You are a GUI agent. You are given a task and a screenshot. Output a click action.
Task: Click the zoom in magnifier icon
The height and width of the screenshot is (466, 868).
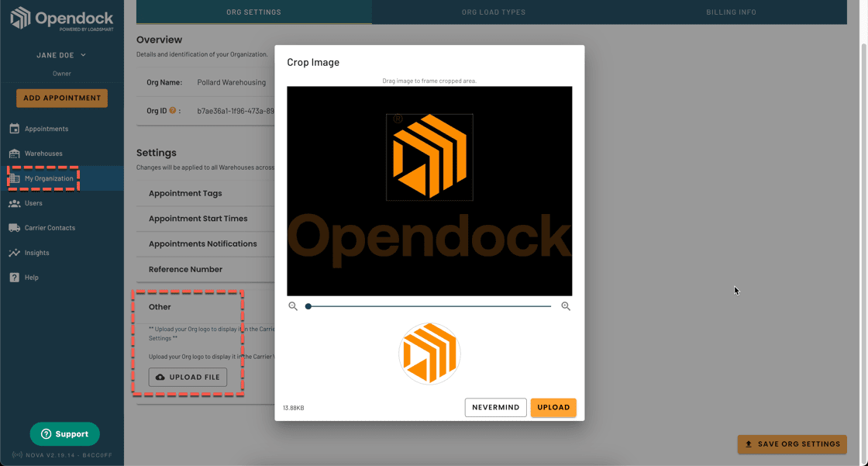566,306
